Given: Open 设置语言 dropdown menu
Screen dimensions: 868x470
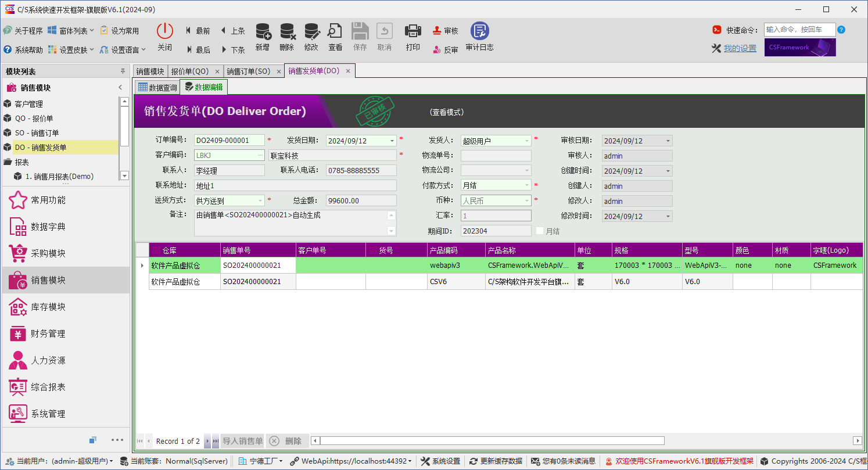Looking at the screenshot, I should click(x=123, y=50).
